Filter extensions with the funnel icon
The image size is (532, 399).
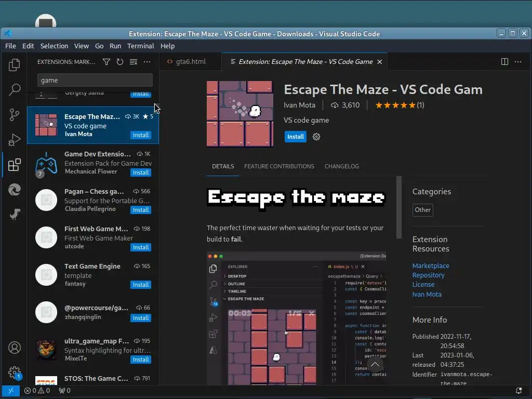[x=106, y=62]
